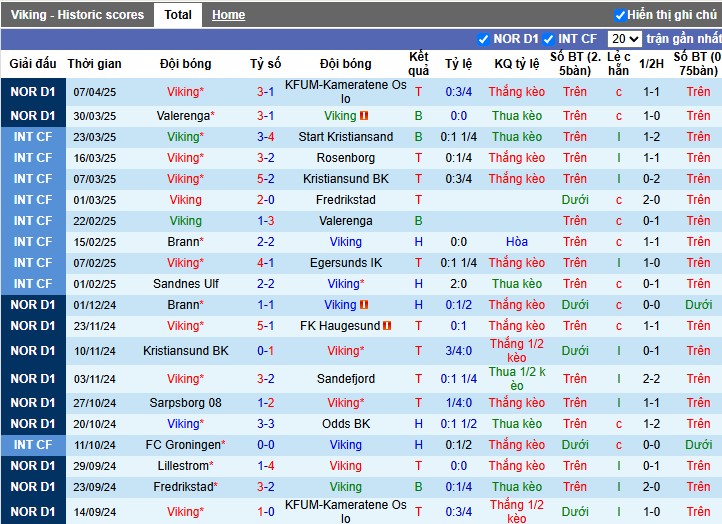Select the date 22/02/25
The image size is (722, 524).
pyautogui.click(x=94, y=221)
